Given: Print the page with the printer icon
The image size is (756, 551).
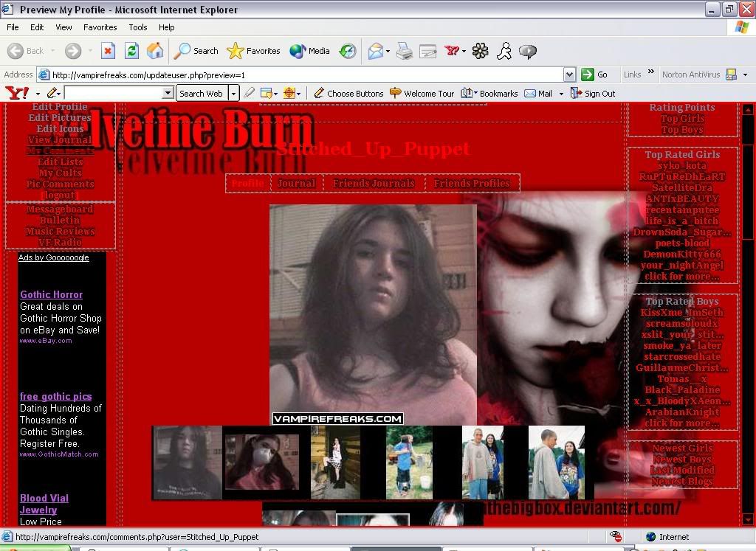Looking at the screenshot, I should click(405, 51).
